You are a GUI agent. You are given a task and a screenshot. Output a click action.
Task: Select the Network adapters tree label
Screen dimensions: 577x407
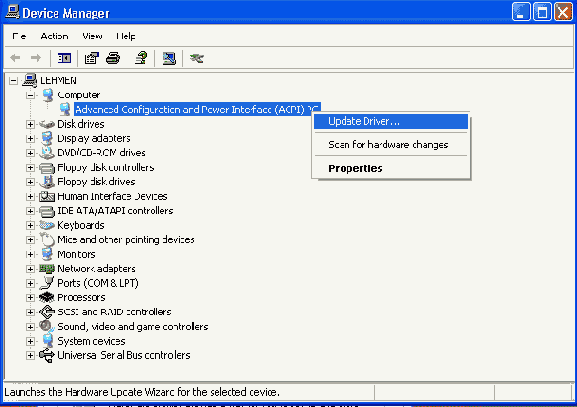[96, 269]
